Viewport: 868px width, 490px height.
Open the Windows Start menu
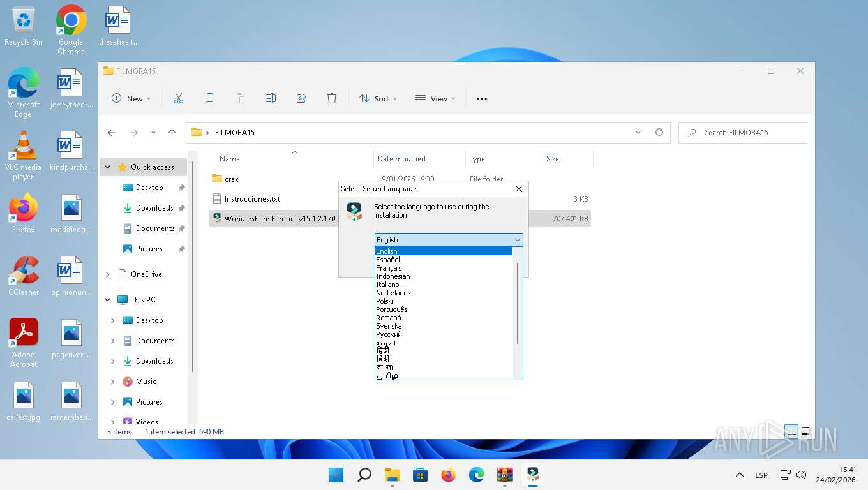[336, 475]
